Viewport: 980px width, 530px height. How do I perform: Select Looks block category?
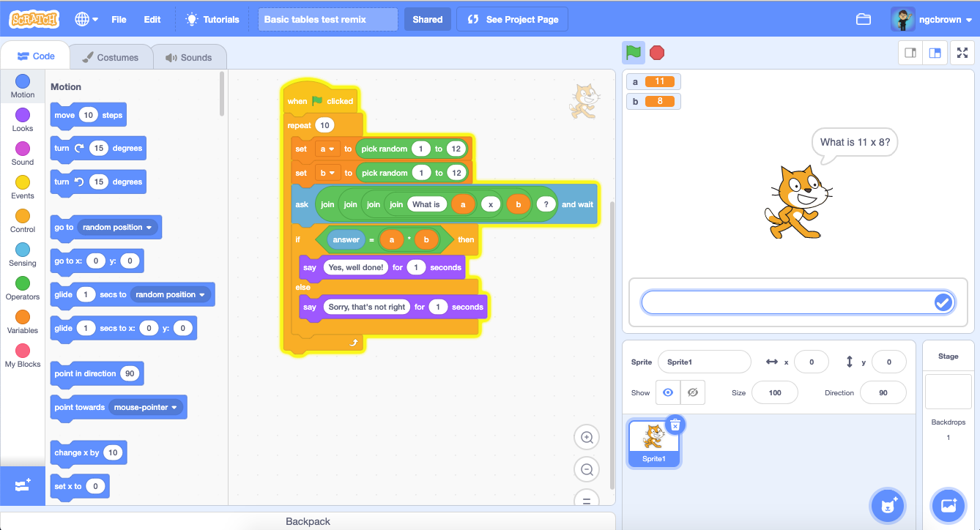coord(23,120)
